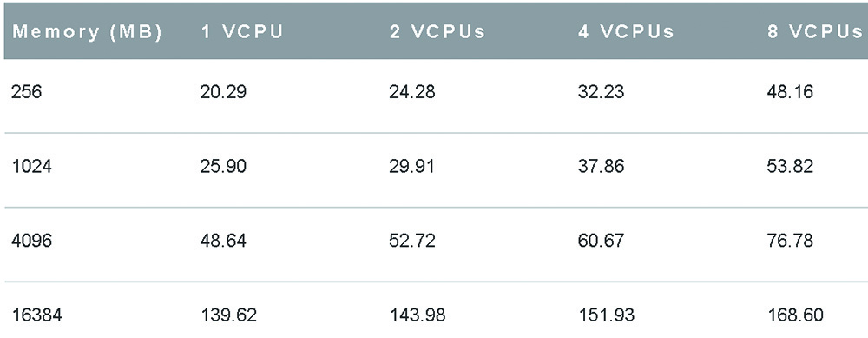
Task: Click the 24.28 value cell
Action: point(411,91)
